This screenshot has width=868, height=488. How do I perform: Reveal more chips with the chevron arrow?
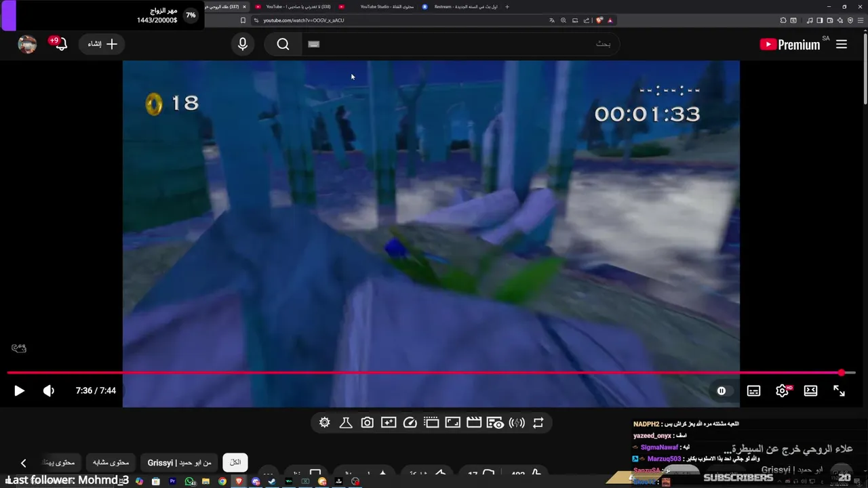click(x=23, y=463)
